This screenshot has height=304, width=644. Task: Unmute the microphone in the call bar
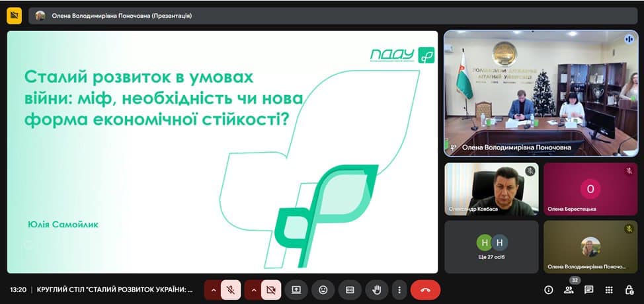pos(231,289)
